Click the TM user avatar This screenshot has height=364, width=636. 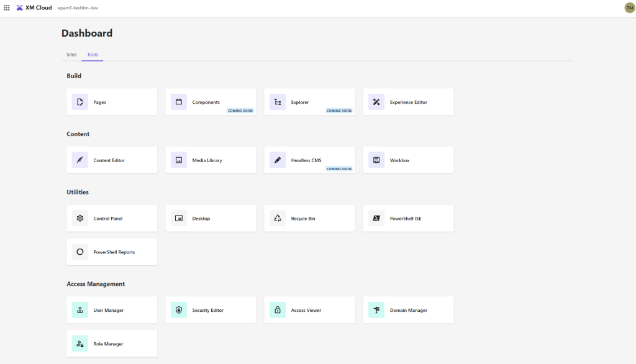tap(627, 7)
